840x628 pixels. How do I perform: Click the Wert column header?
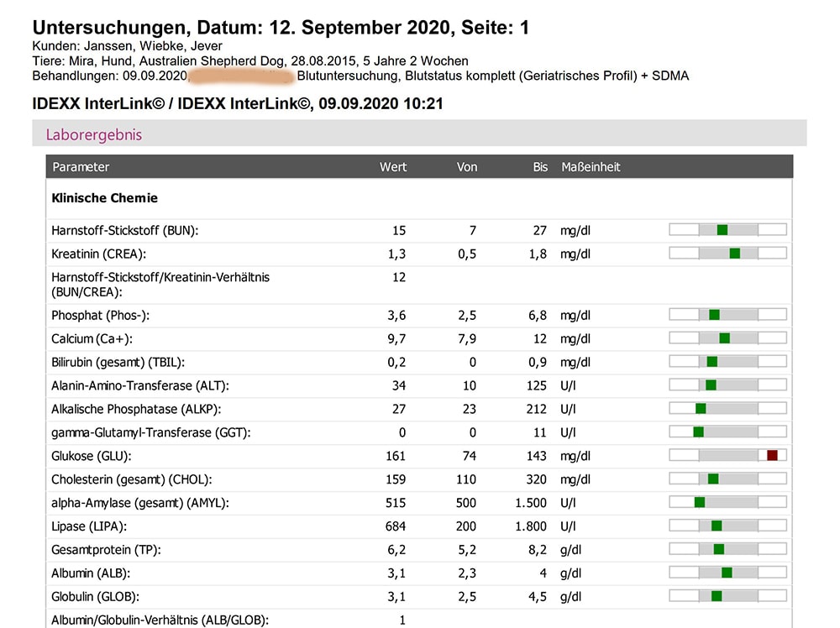pos(392,167)
